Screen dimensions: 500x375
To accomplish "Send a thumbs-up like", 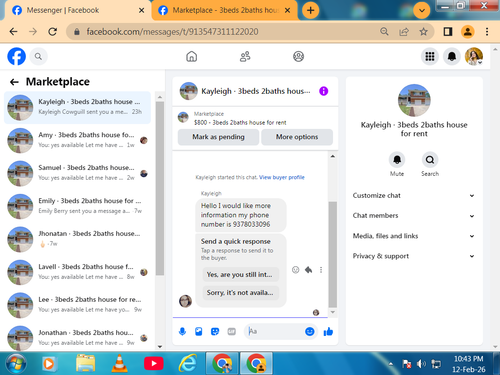I will pyautogui.click(x=328, y=331).
